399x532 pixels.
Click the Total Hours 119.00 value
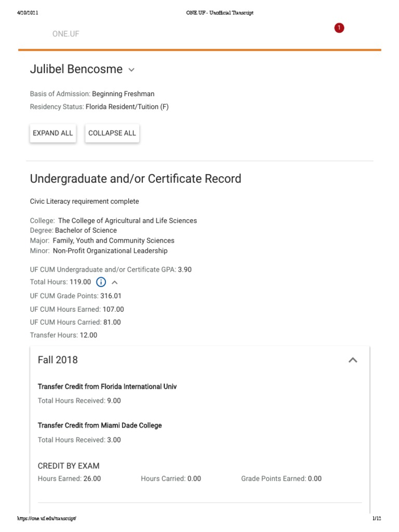click(80, 282)
